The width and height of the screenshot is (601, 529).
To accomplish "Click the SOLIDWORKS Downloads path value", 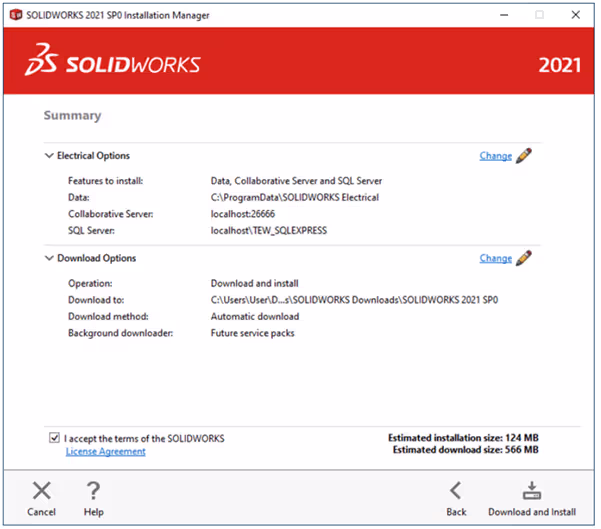I will [355, 300].
